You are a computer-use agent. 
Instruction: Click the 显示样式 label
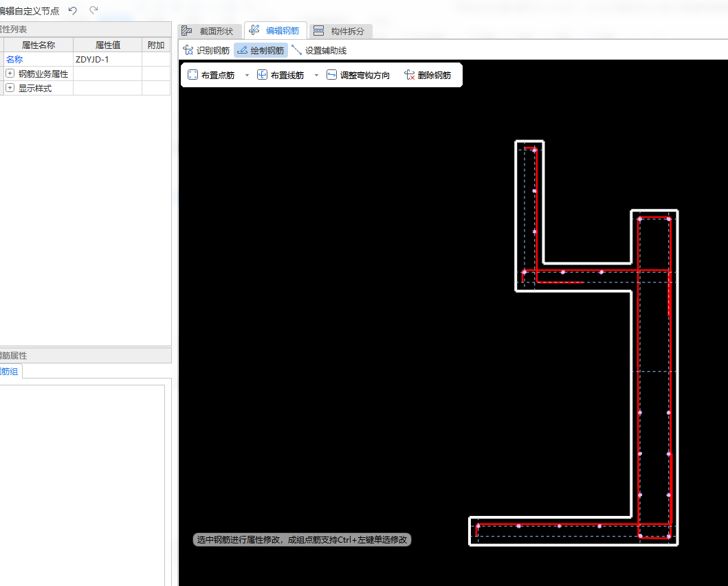pyautogui.click(x=35, y=88)
